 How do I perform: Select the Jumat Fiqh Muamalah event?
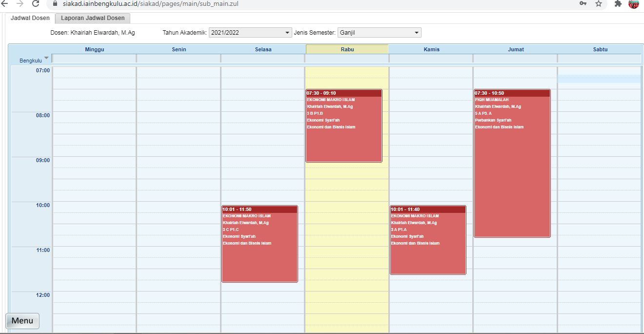[512, 163]
